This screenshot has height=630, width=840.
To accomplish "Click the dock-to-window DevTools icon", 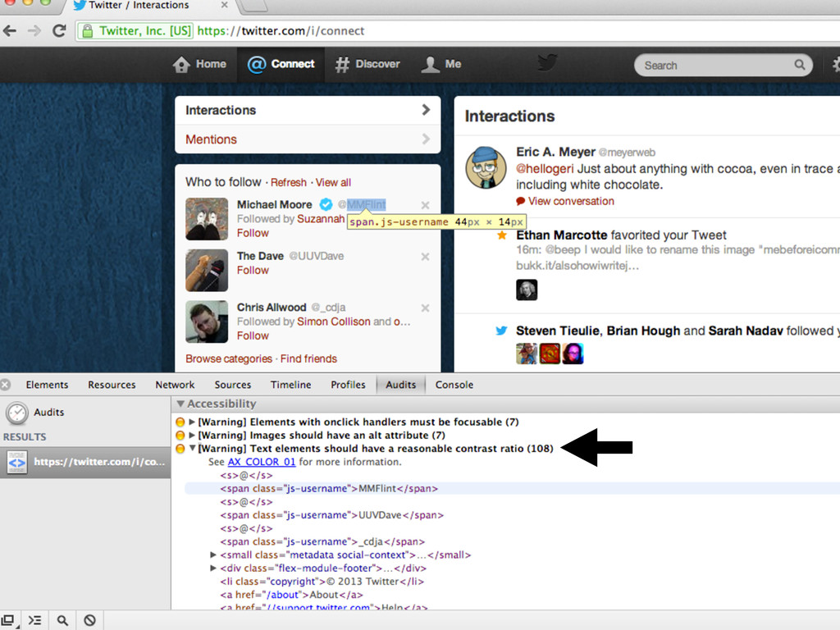I will [x=8, y=620].
